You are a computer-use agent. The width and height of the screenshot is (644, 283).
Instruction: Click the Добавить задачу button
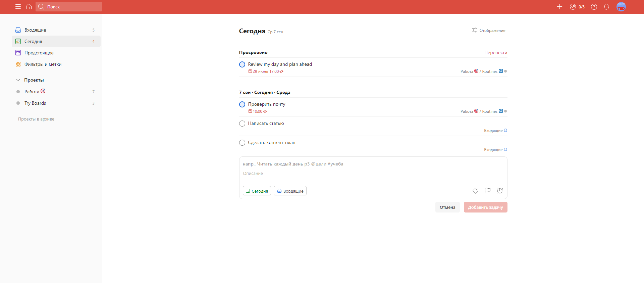(x=486, y=207)
